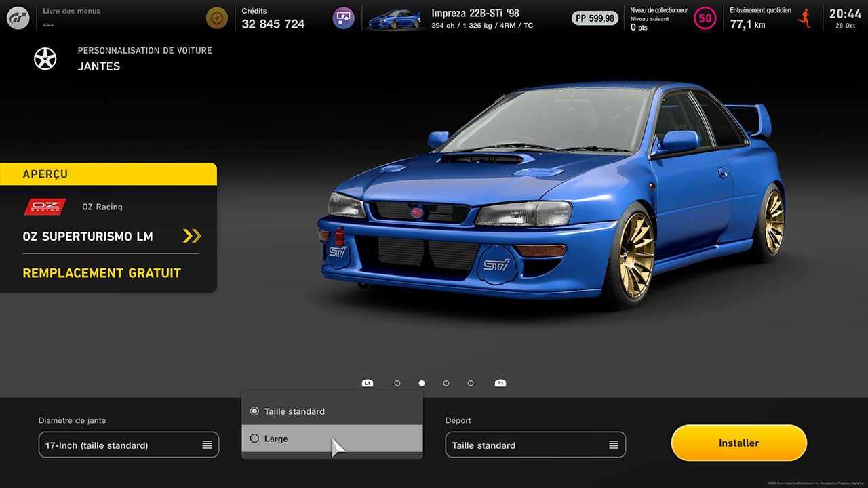Select the page dot next to R1
868x488 pixels.
pyautogui.click(x=471, y=384)
